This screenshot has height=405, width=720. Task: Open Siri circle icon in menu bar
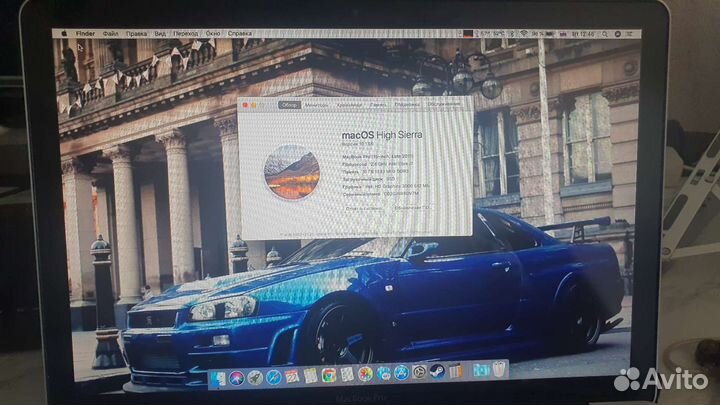coord(618,34)
